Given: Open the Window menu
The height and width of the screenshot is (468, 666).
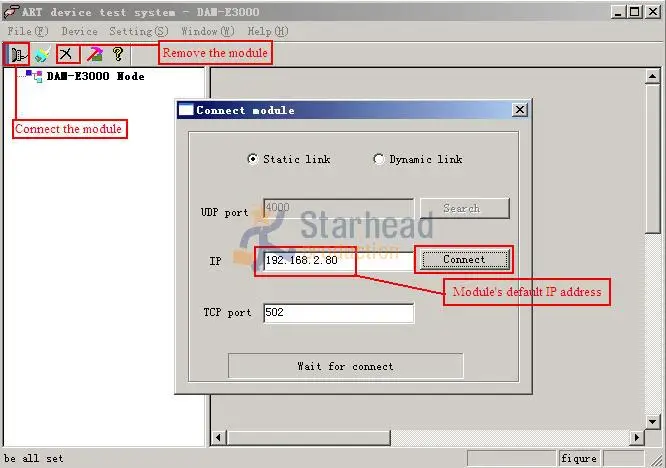Looking at the screenshot, I should click(x=208, y=31).
